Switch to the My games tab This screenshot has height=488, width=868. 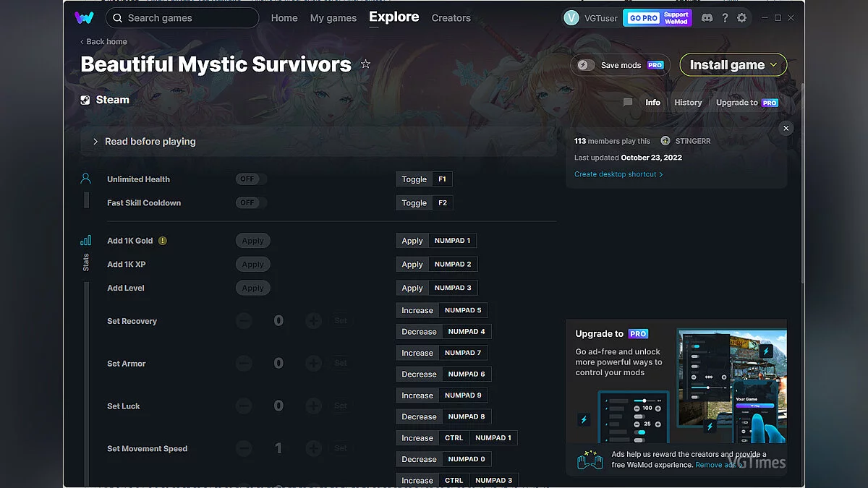[x=333, y=18]
